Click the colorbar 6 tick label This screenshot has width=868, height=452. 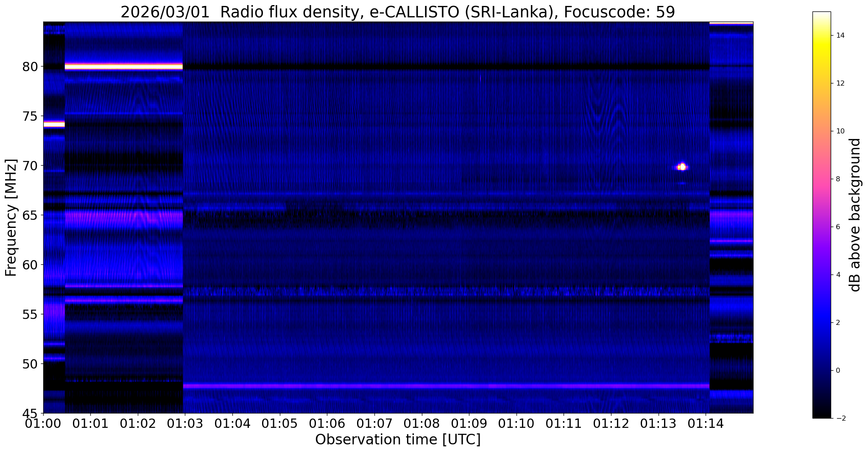pos(837,227)
